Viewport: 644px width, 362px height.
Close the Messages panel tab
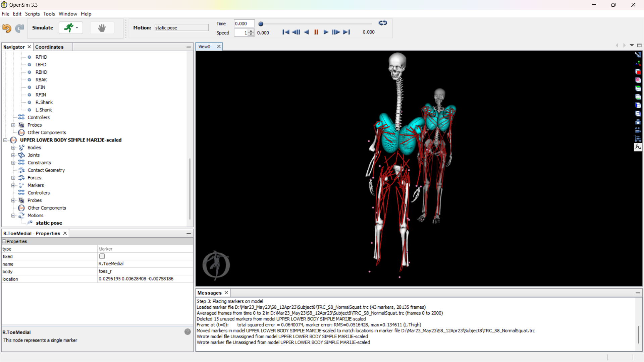point(226,293)
